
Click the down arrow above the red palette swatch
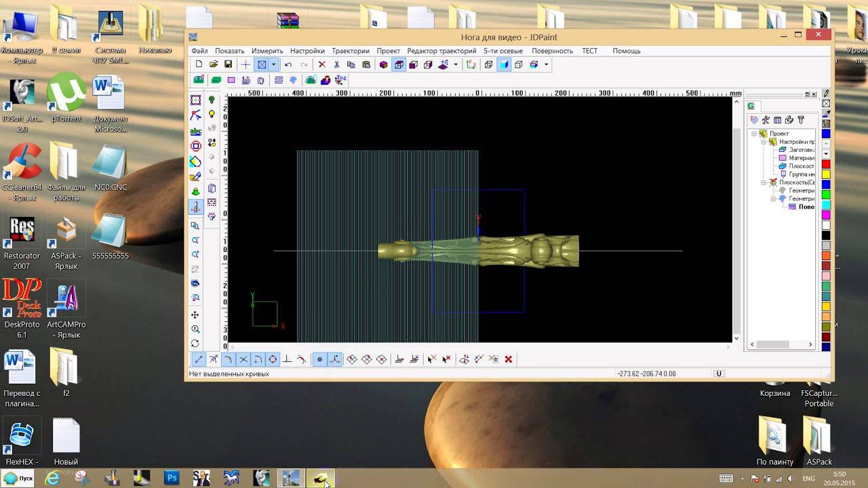coord(826,154)
